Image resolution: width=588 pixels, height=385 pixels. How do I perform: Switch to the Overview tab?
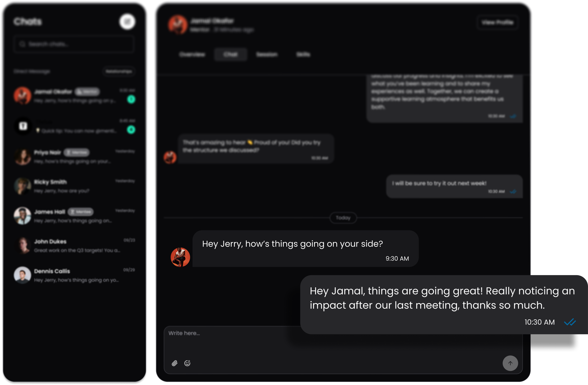pyautogui.click(x=192, y=54)
